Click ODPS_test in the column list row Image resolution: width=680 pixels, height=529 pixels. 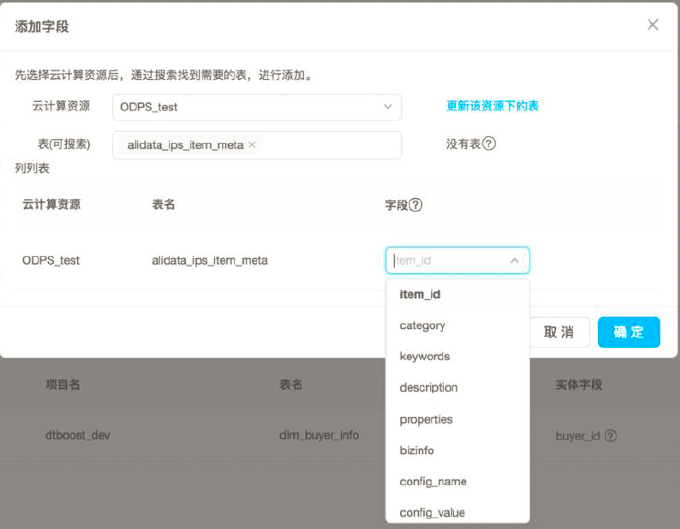(51, 261)
